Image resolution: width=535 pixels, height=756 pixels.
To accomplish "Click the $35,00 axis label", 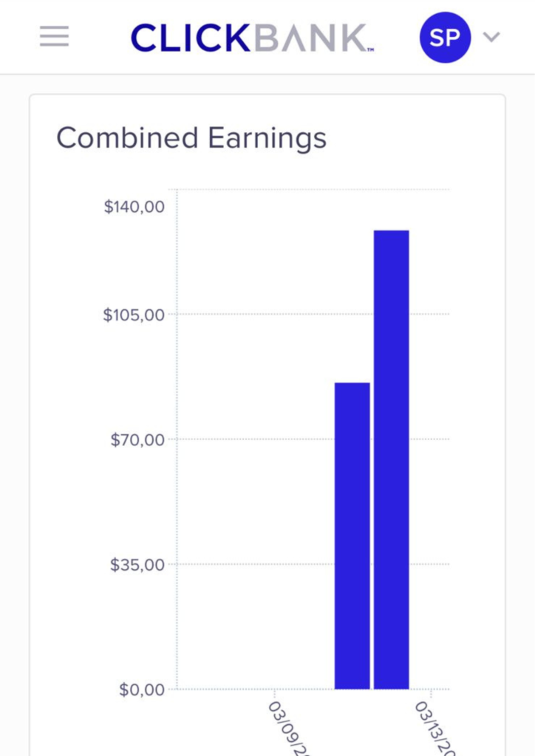I will 137,565.
